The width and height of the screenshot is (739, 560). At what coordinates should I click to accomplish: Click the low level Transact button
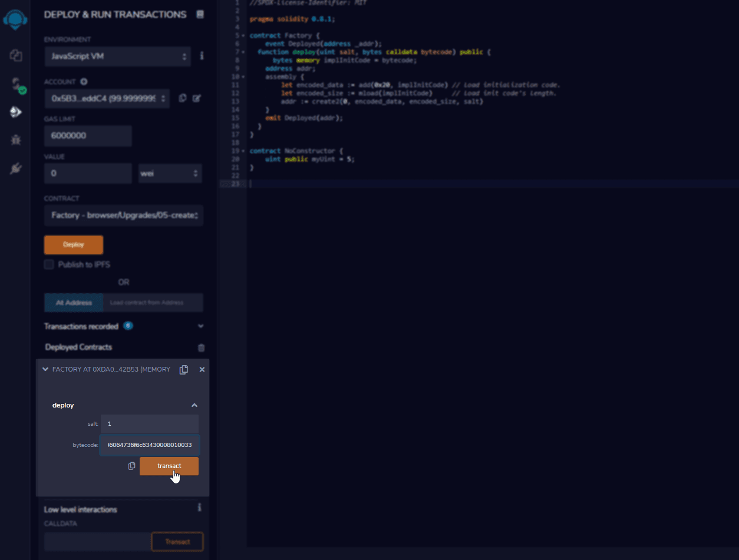(177, 542)
